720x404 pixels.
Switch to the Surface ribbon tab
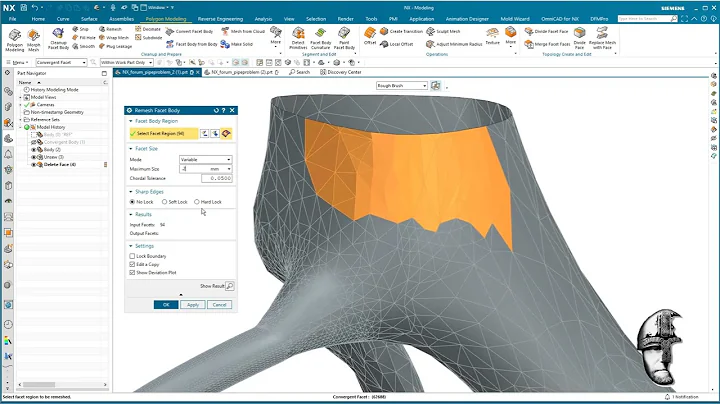click(x=89, y=19)
